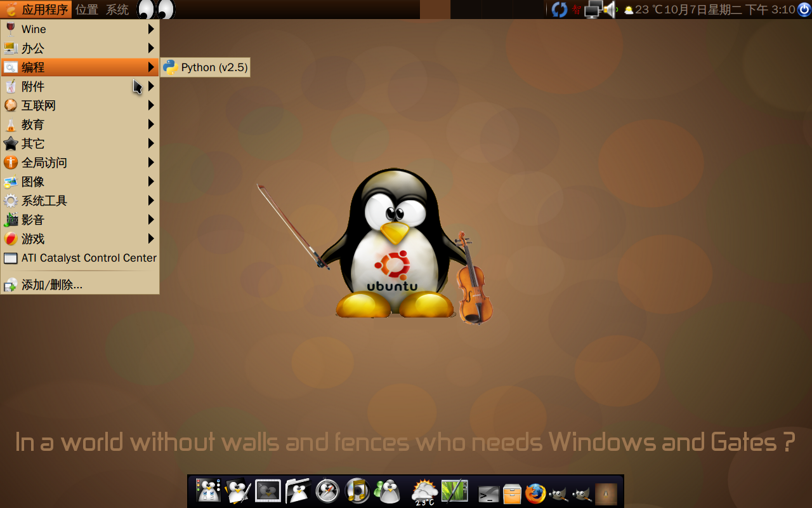The width and height of the screenshot is (812, 508).
Task: Open the GIMP icon beside brown thumbnail
Action: [582, 493]
